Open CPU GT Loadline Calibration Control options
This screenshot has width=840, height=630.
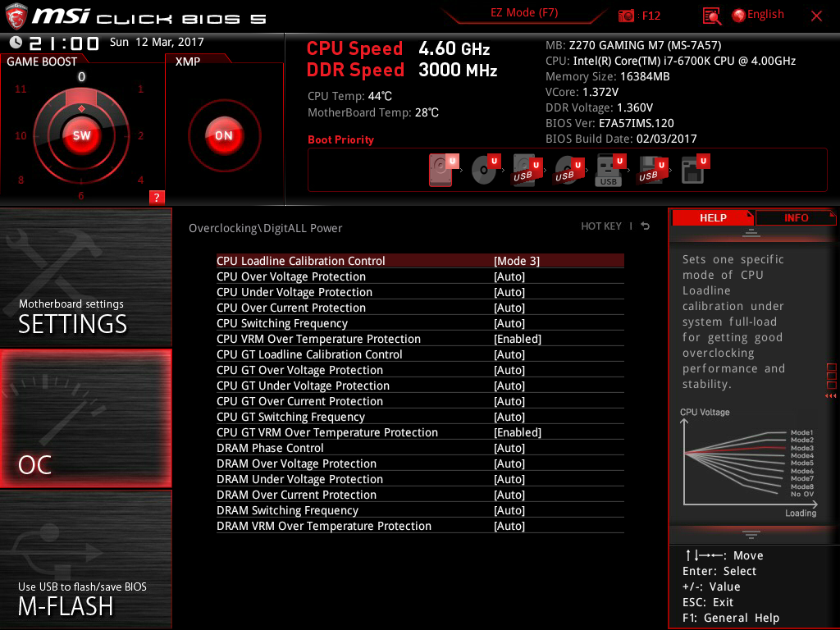[x=420, y=354]
